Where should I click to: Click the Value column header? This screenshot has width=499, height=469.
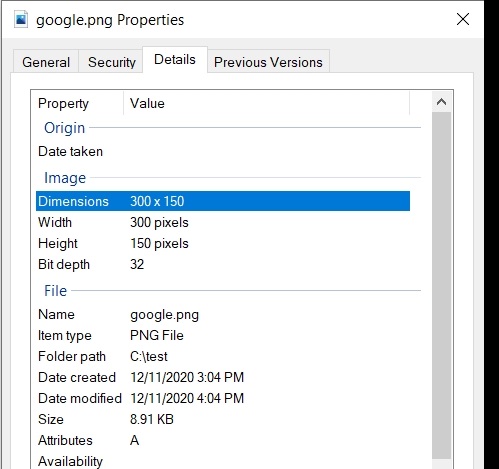266,103
